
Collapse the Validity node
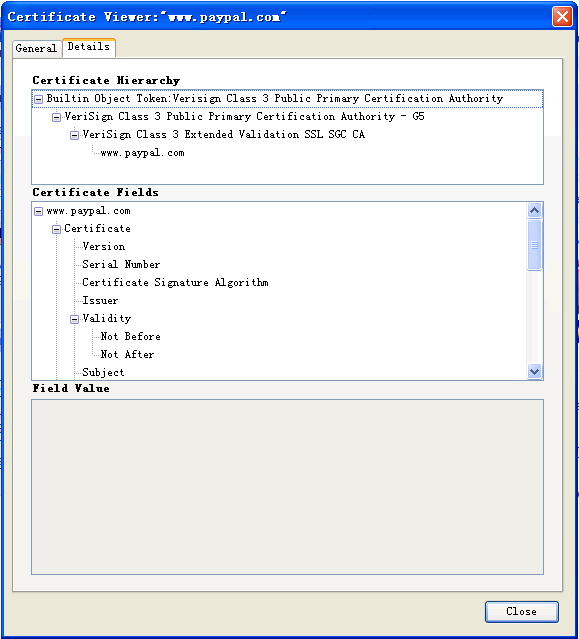point(75,319)
